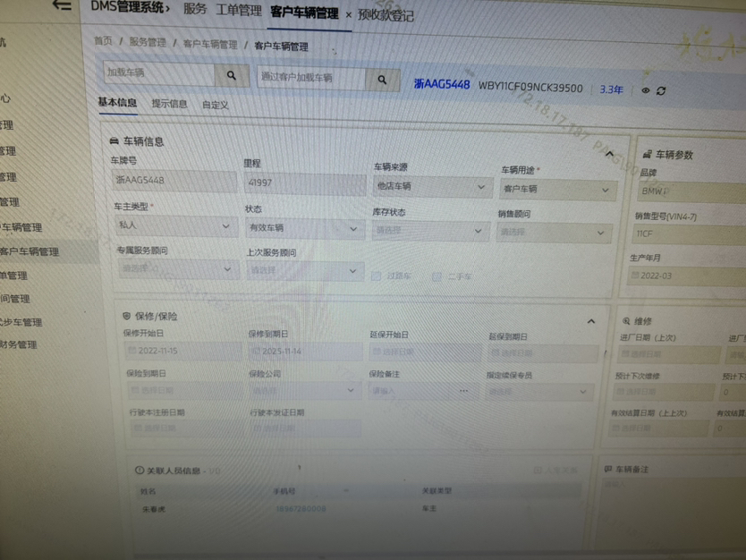The width and height of the screenshot is (746, 560).
Task: Toggle the 二手车 checkbox
Action: click(437, 276)
